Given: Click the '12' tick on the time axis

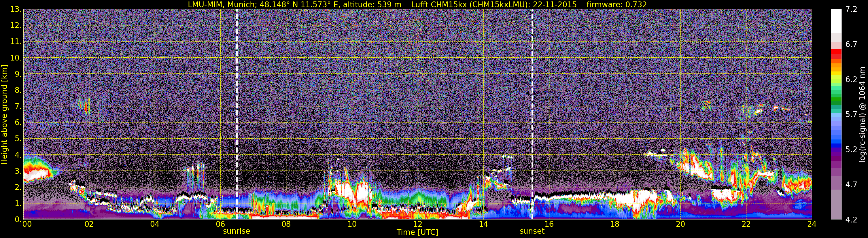Looking at the screenshot, I should pos(417,224).
